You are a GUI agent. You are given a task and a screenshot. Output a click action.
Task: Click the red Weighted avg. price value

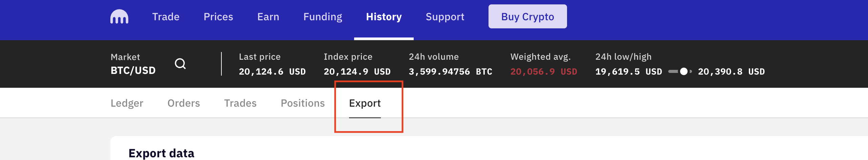[544, 72]
